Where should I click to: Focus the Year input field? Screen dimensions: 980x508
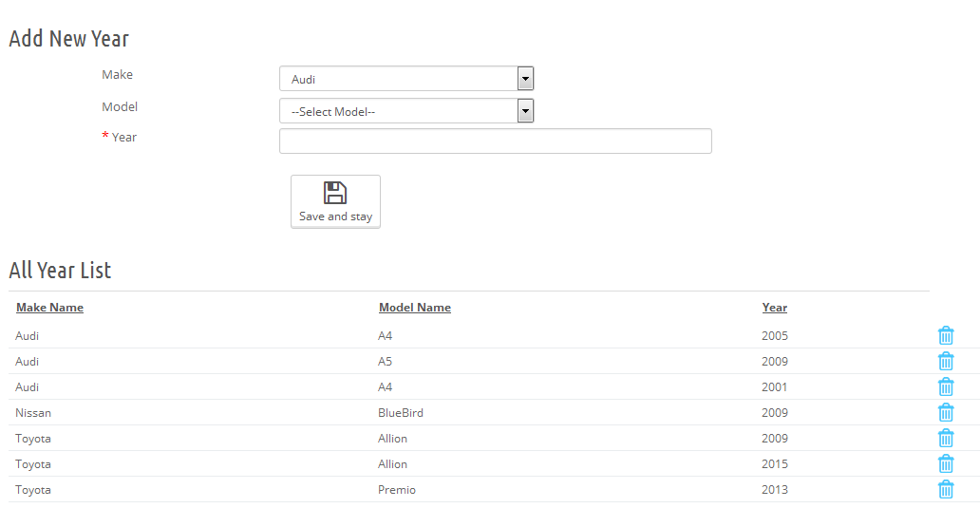click(496, 141)
